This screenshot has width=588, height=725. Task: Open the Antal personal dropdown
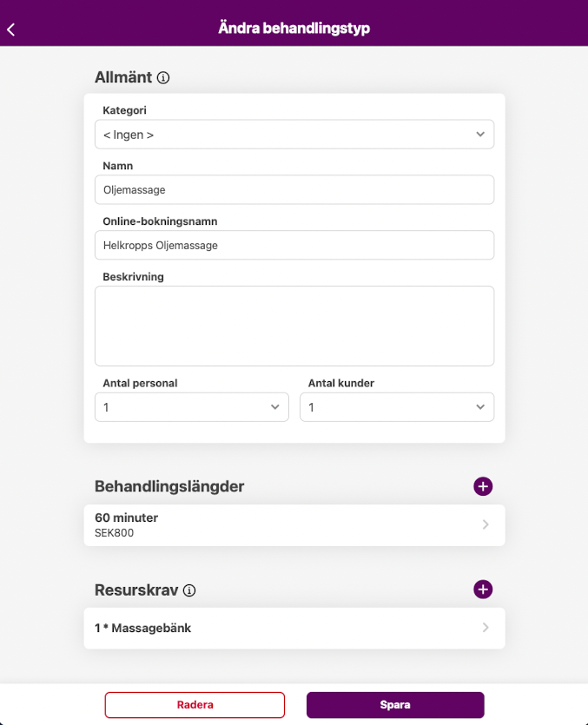click(x=191, y=407)
